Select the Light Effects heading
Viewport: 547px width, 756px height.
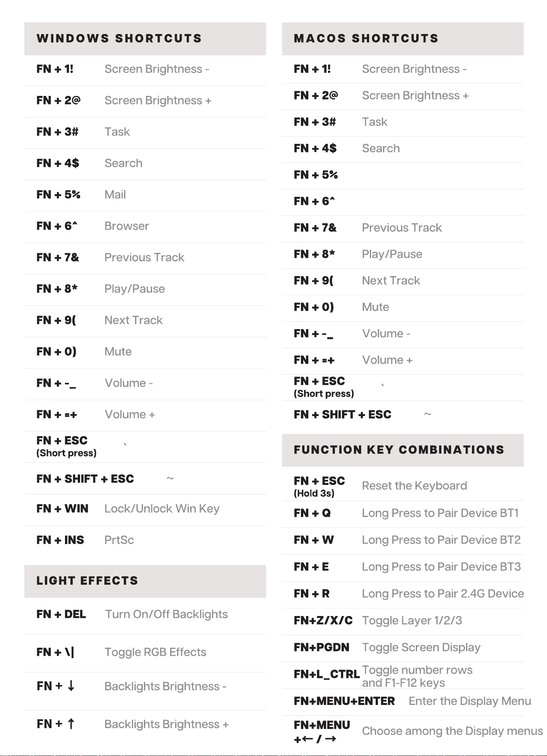pyautogui.click(x=87, y=581)
